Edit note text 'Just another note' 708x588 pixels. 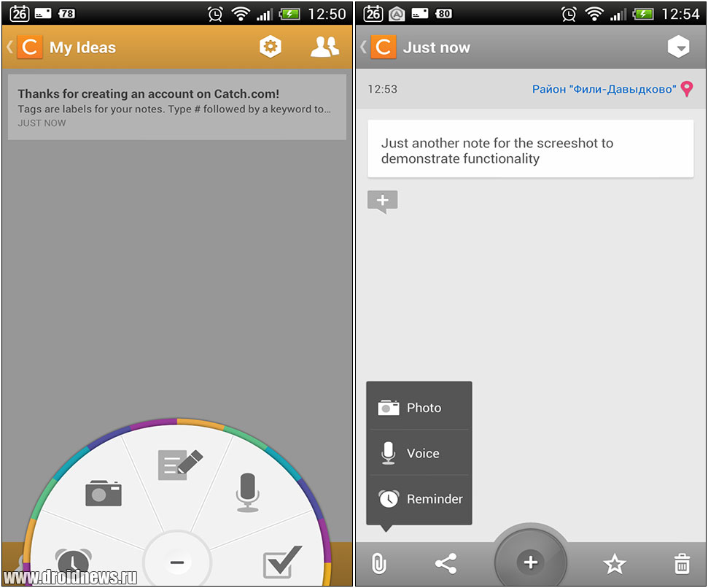pyautogui.click(x=531, y=149)
